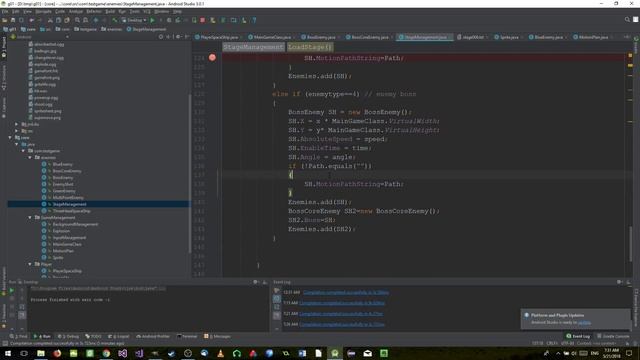Open the Terminal tool window tab
This screenshot has width=640, height=360.
(187, 336)
